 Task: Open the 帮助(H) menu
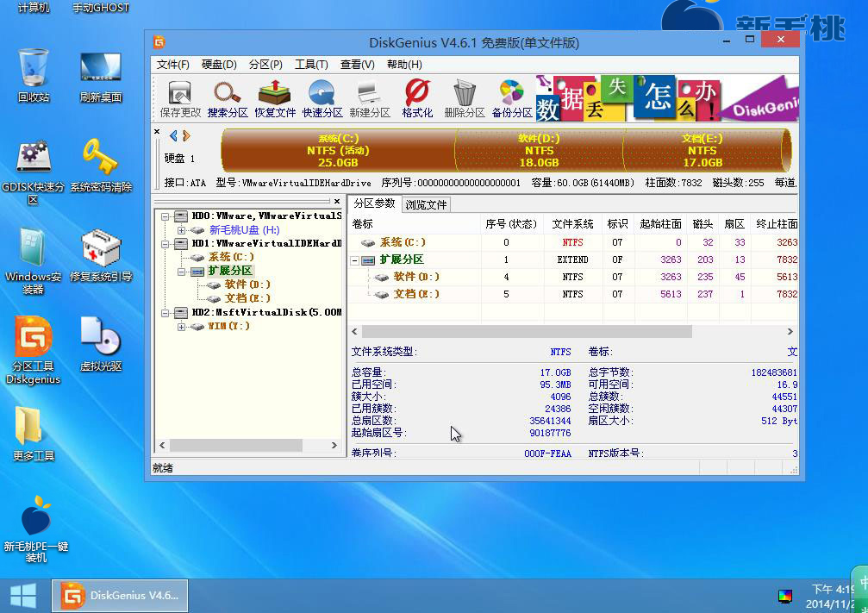pos(404,65)
